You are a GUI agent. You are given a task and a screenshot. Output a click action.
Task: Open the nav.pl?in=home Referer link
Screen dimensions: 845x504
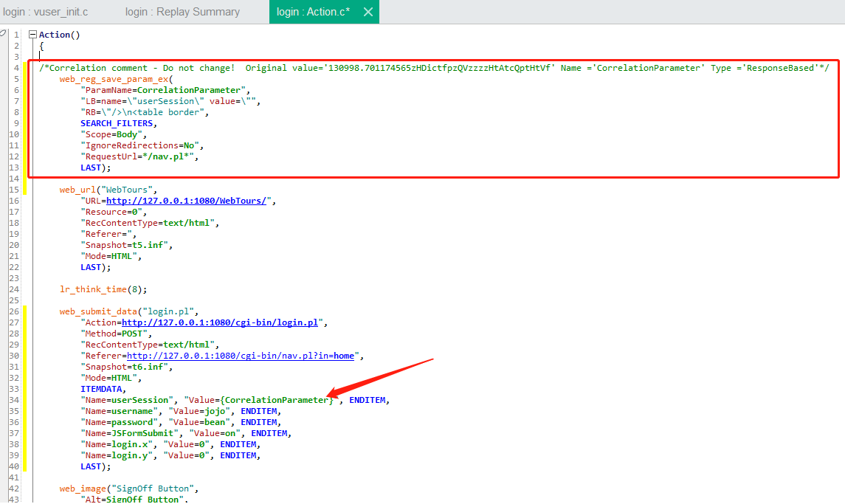tap(241, 356)
